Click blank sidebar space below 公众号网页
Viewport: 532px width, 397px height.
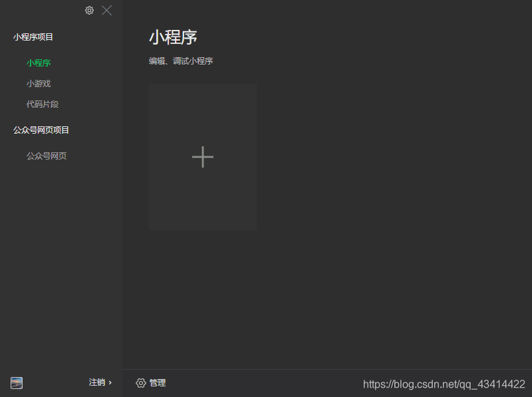pos(61,265)
